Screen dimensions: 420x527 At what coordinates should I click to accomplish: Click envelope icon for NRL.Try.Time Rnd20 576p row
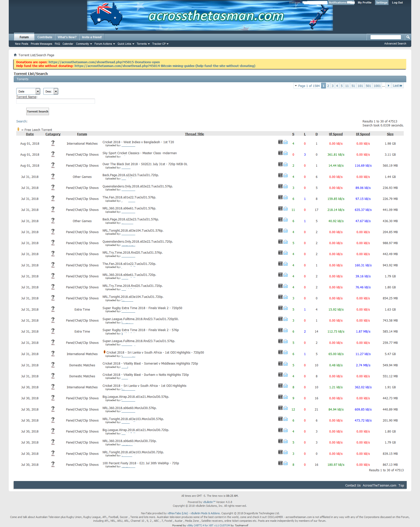click(285, 253)
